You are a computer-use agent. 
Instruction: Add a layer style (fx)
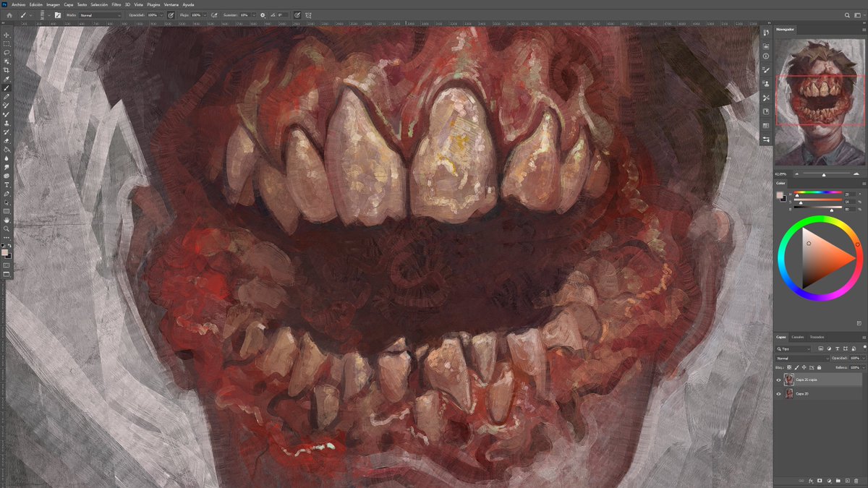coord(811,481)
